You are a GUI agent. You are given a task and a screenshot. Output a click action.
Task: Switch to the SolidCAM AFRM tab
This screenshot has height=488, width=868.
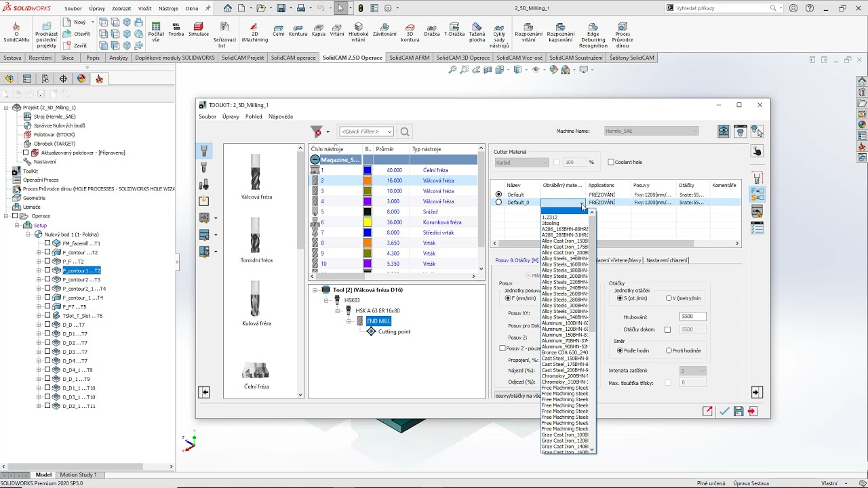410,58
